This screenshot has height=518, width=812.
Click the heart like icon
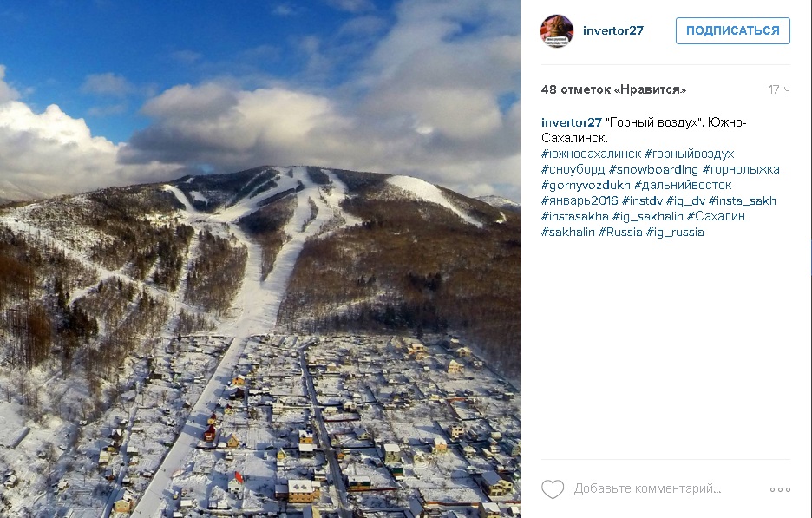click(552, 489)
